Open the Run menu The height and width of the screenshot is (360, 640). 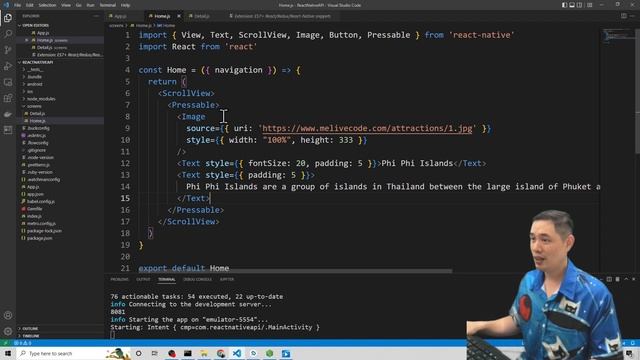[x=91, y=5]
